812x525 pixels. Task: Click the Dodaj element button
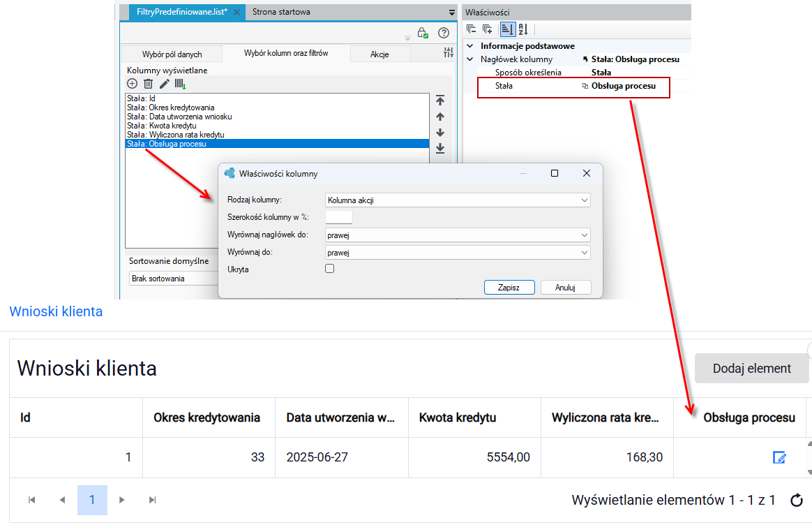click(x=751, y=369)
